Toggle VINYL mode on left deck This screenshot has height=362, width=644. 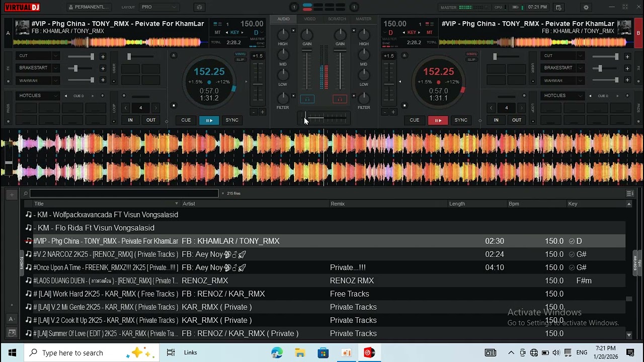coord(240,54)
